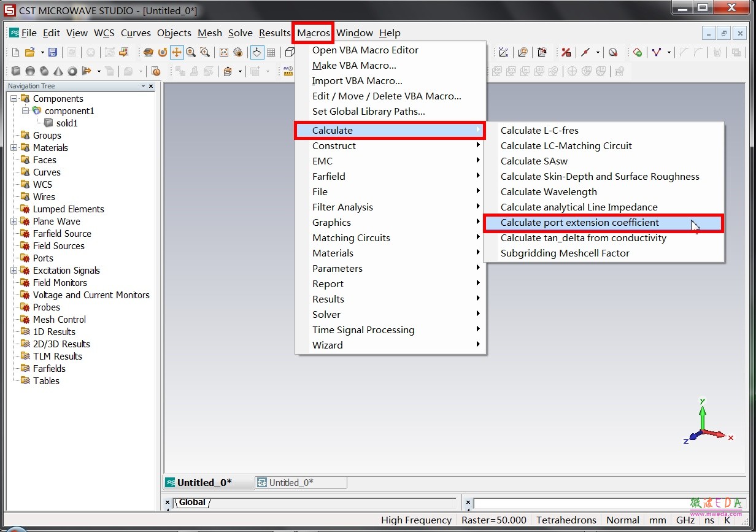Select the Lumped Elements tree item
The height and width of the screenshot is (532, 756).
click(x=69, y=209)
